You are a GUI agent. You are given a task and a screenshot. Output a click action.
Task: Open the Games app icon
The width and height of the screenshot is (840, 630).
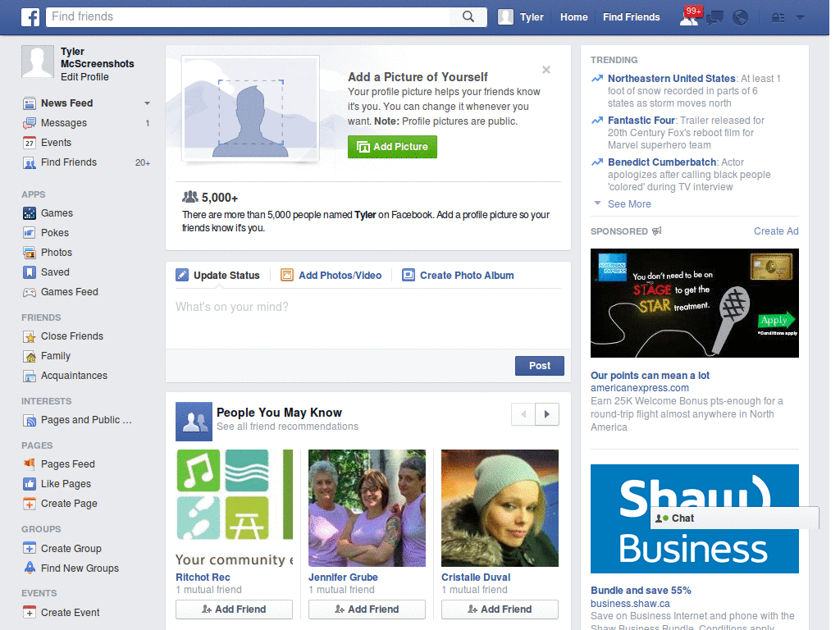[x=29, y=213]
